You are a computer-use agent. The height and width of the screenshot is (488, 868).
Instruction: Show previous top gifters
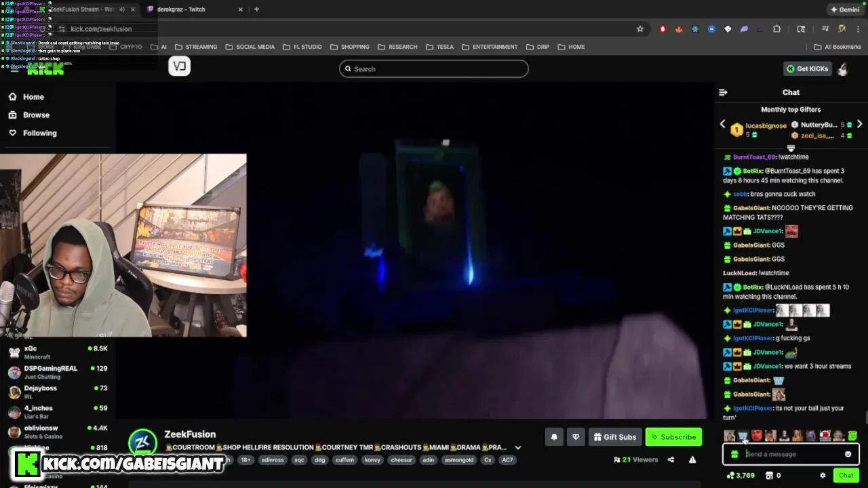click(x=722, y=125)
